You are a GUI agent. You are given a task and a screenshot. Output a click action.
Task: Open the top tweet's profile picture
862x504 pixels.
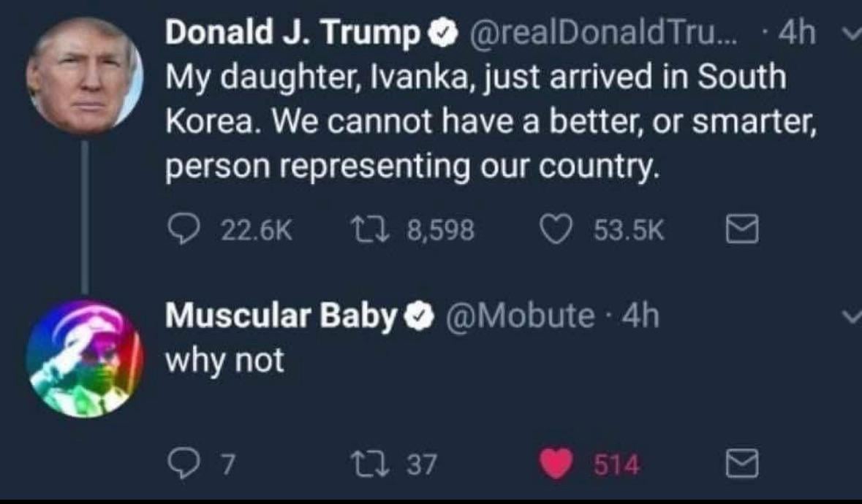pos(83,73)
